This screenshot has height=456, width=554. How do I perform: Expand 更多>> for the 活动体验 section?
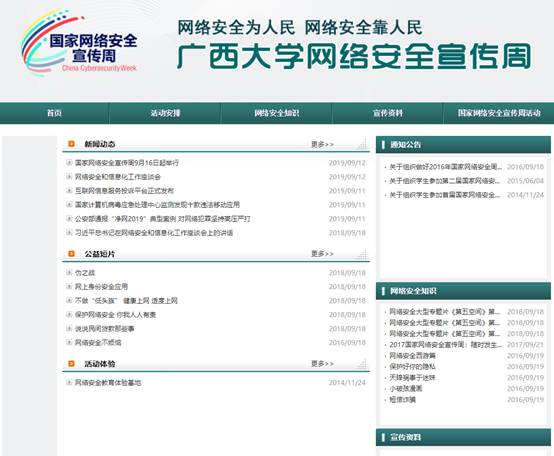click(322, 363)
